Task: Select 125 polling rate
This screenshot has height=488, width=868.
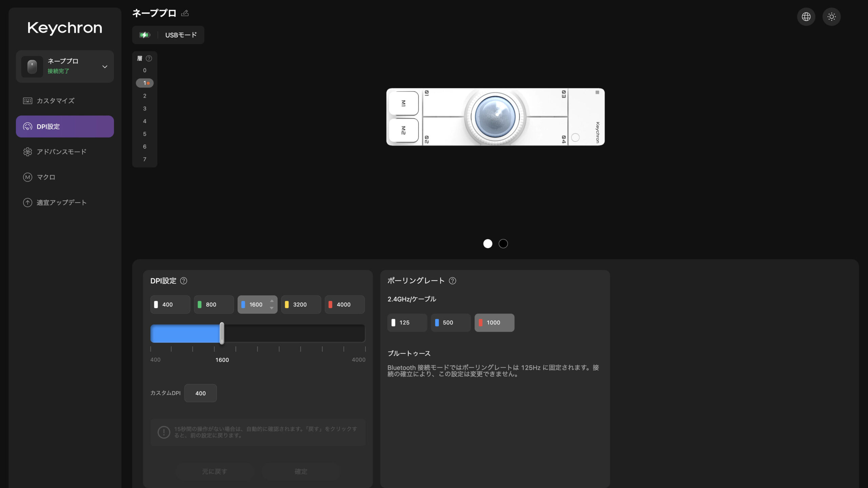Action: click(407, 323)
